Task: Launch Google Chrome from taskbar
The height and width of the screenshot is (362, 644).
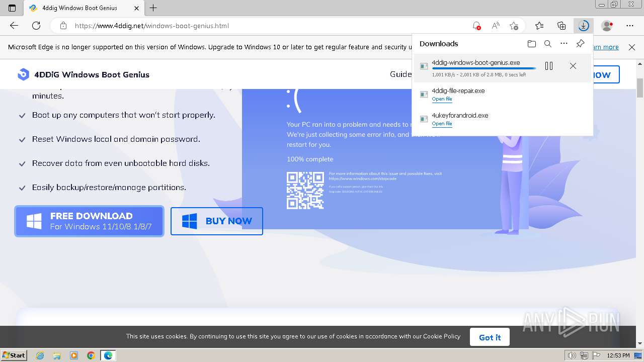Action: click(91, 355)
